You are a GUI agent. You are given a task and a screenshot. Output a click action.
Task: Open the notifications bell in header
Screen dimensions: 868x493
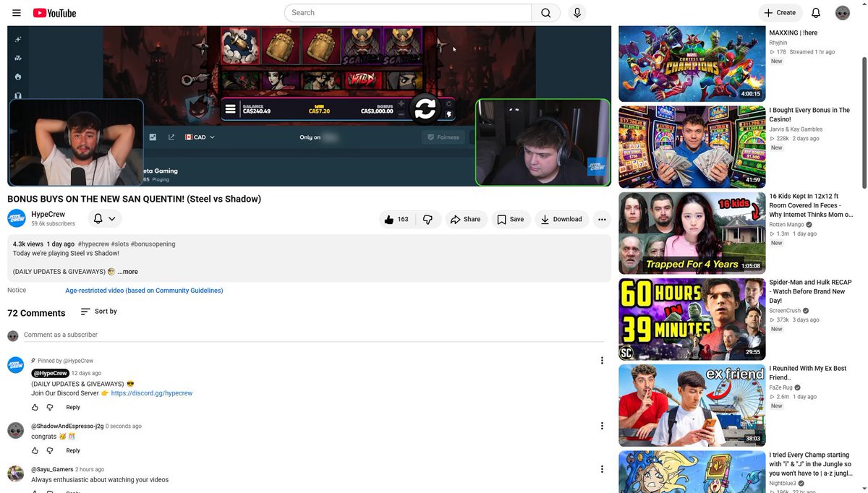pyautogui.click(x=816, y=12)
